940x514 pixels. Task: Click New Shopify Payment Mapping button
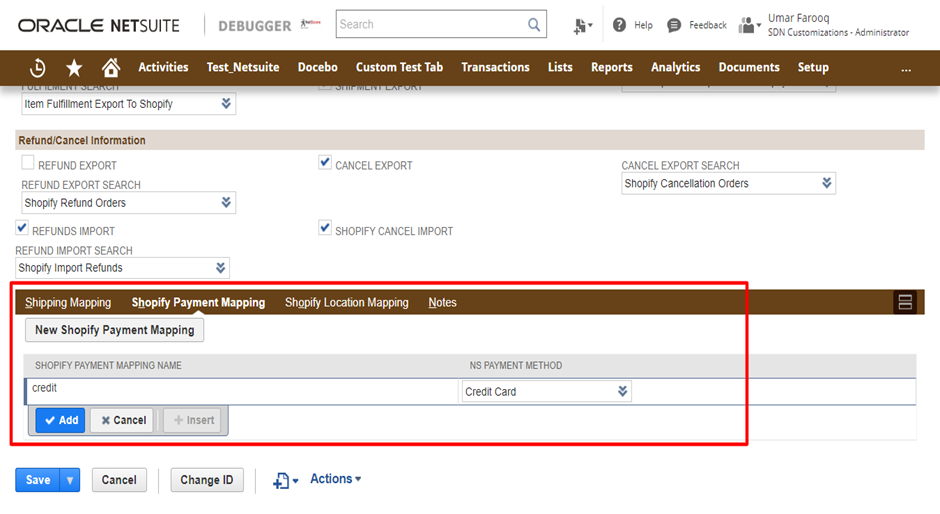[115, 330]
